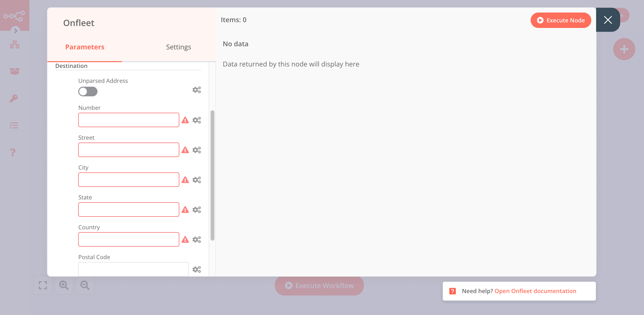This screenshot has height=315, width=644.
Task: Focus the State input field
Action: (129, 210)
